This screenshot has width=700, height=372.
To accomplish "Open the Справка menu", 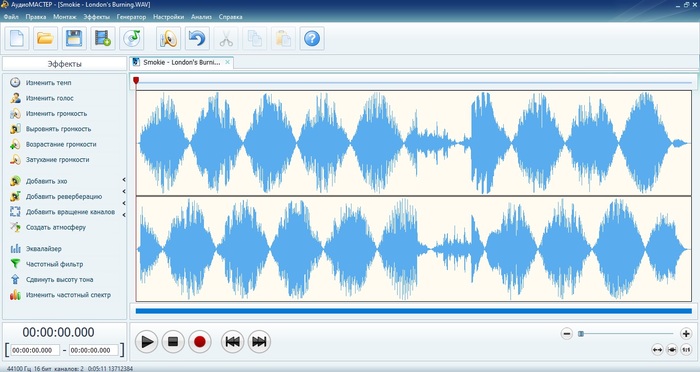I will tap(230, 17).
